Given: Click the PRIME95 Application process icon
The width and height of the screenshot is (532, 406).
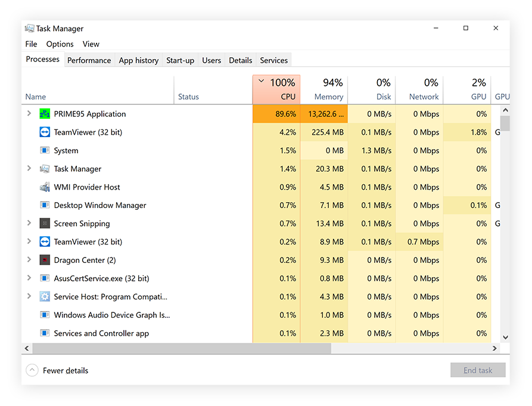Looking at the screenshot, I should point(45,114).
